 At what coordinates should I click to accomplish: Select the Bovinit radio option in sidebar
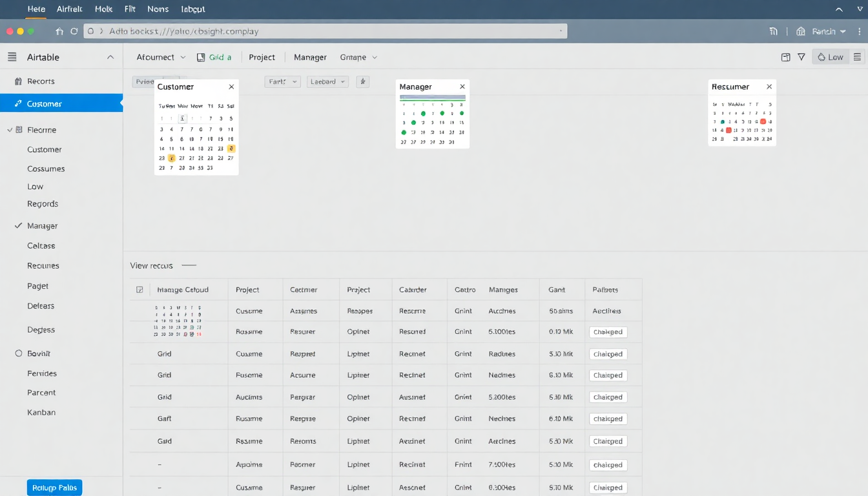click(18, 353)
